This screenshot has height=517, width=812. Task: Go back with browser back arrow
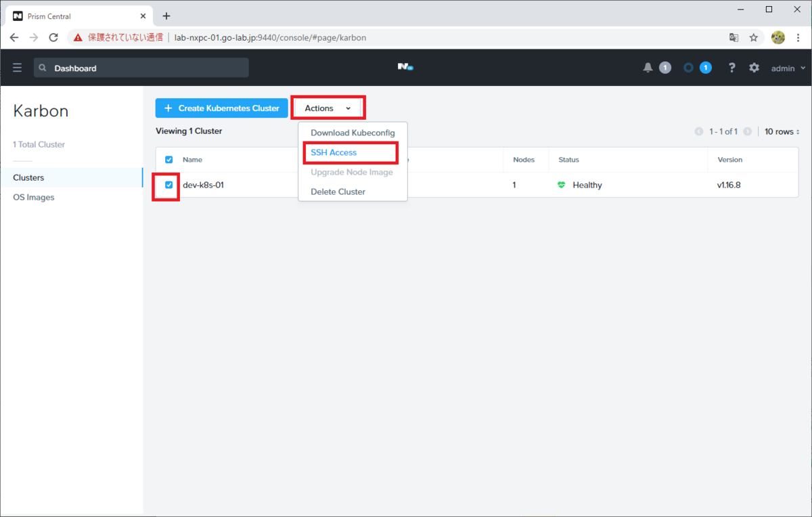point(14,37)
